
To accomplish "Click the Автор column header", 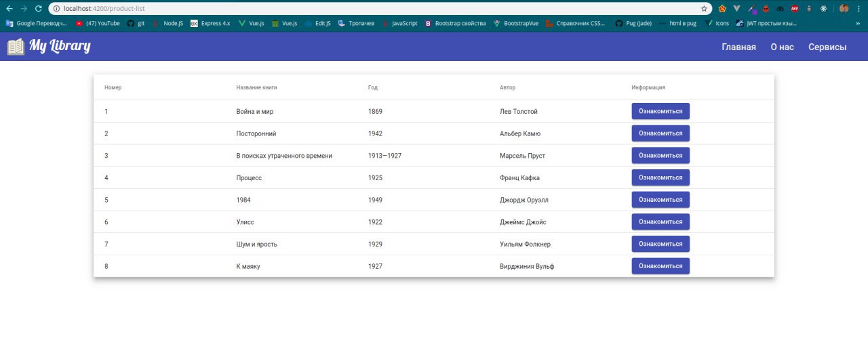I will 507,87.
